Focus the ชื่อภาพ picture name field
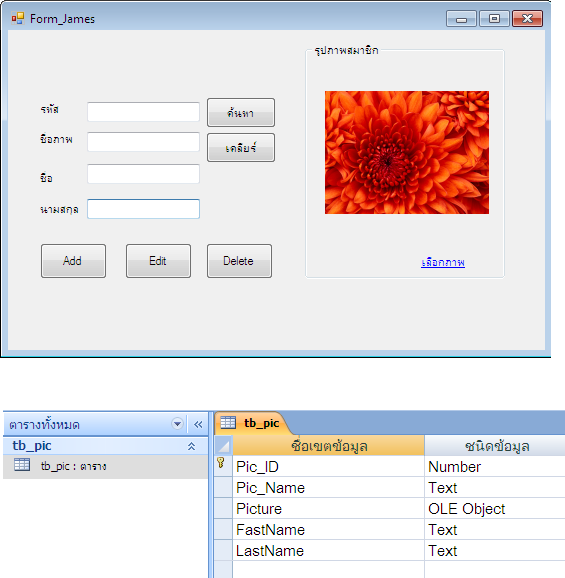 tap(143, 142)
